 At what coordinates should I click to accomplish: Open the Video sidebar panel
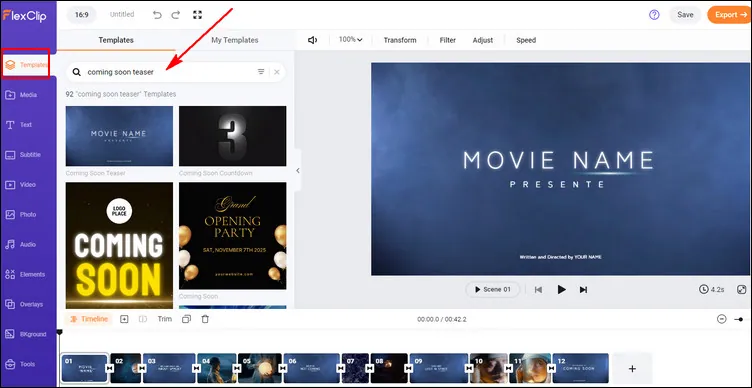tap(21, 185)
